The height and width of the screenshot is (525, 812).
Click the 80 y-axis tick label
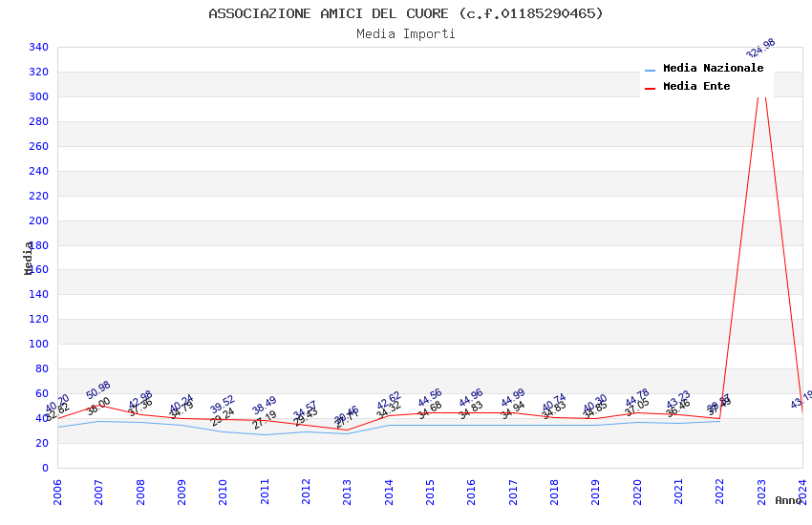click(42, 368)
